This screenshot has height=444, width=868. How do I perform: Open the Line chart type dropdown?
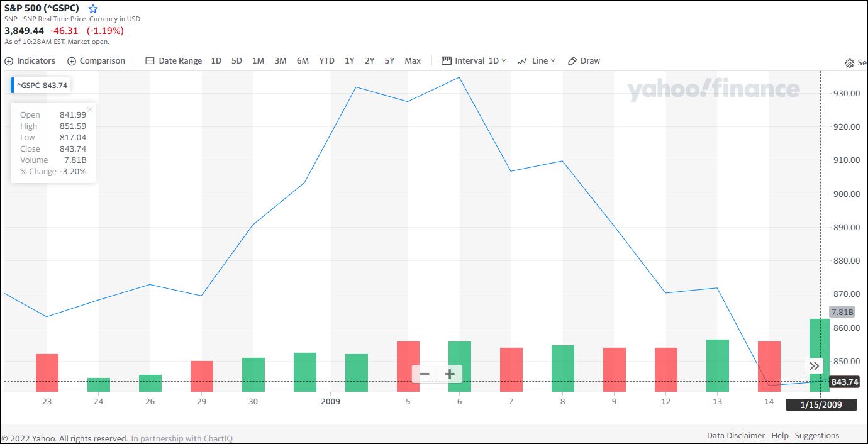pos(537,61)
